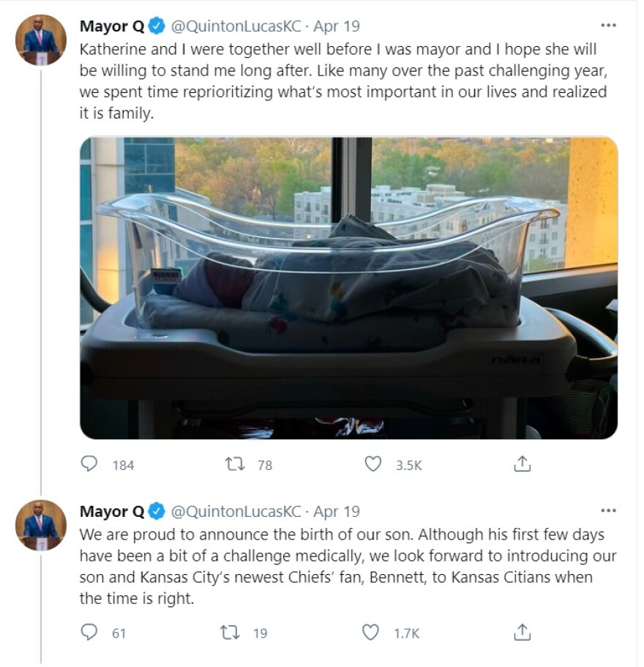Click the verified badge on the first tweet

click(x=157, y=26)
